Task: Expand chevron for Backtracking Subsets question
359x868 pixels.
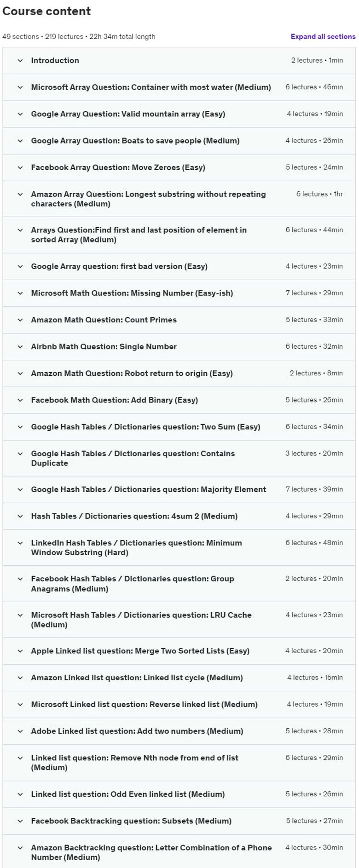Action: [x=20, y=821]
